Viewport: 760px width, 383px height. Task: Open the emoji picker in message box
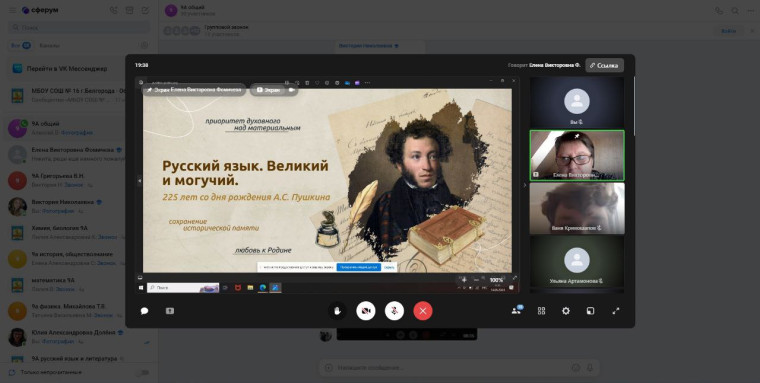576,368
